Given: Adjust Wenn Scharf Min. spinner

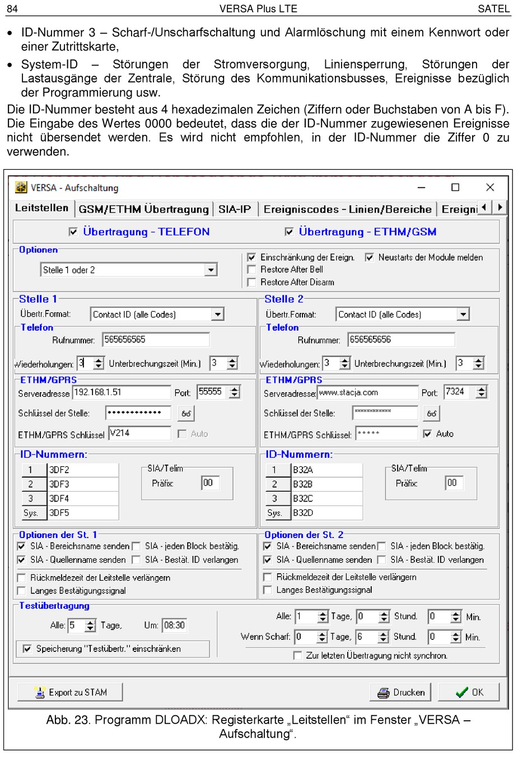Looking at the screenshot, I should coord(456,637).
